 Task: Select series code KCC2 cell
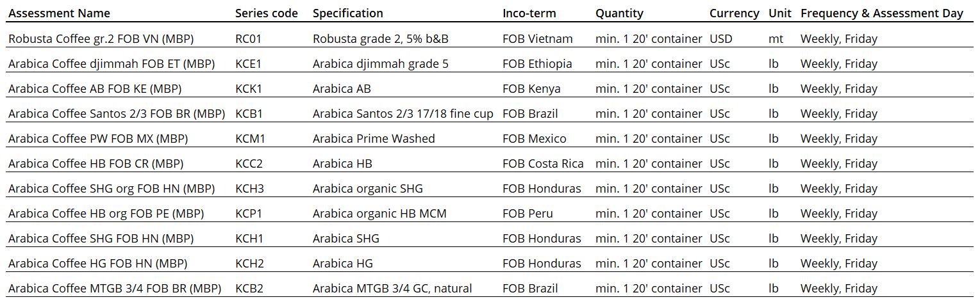pos(249,164)
